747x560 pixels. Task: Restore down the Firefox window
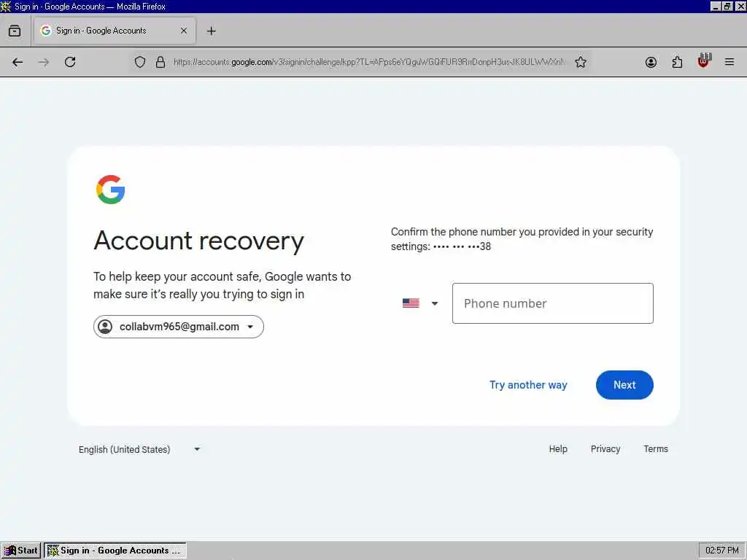point(727,6)
